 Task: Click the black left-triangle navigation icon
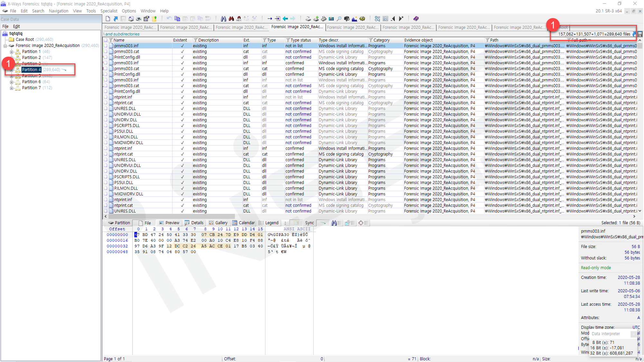(393, 19)
